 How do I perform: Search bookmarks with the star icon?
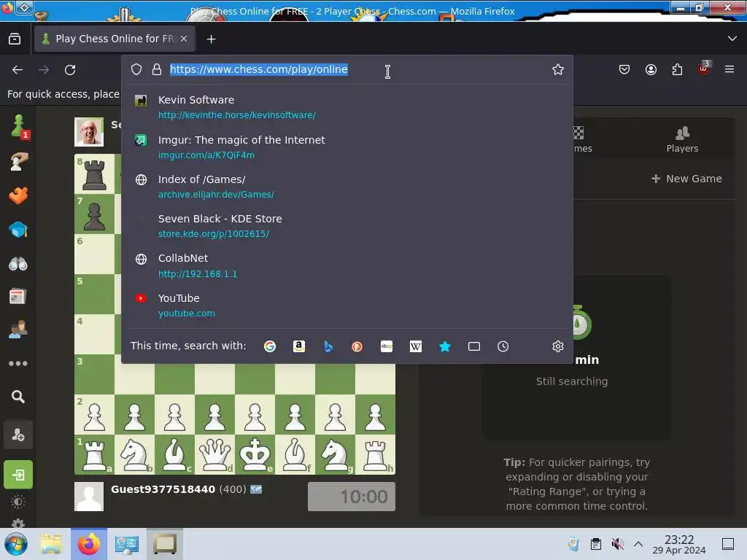click(x=444, y=346)
